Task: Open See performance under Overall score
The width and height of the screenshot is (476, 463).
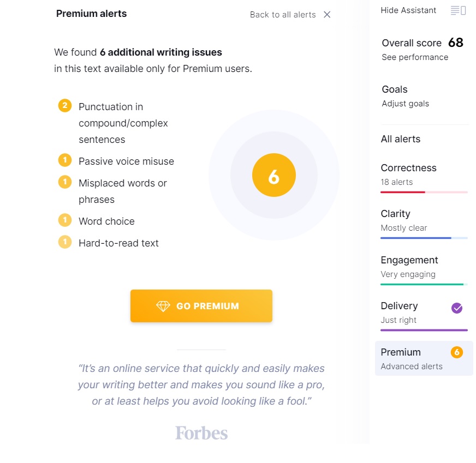Action: pos(415,57)
